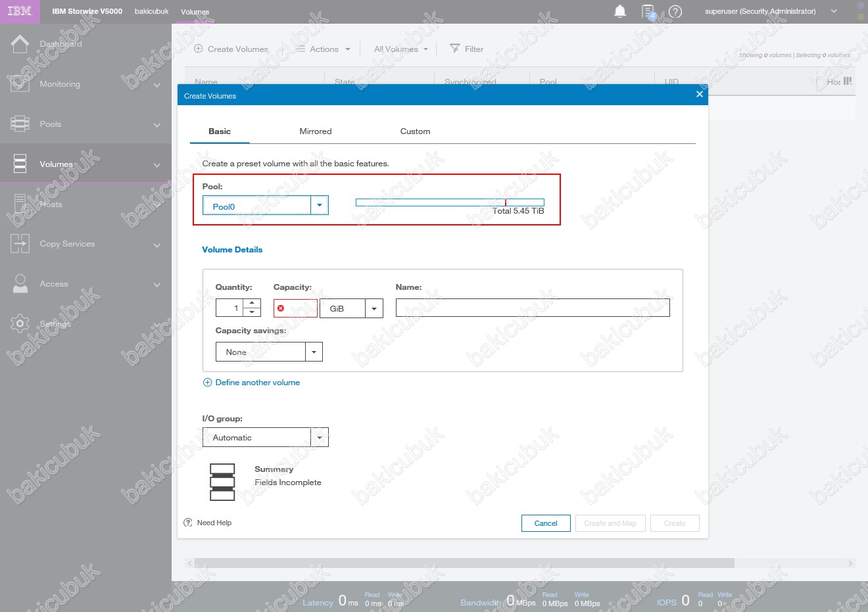The image size is (868, 612).
Task: Open the help question mark icon
Action: click(x=675, y=11)
